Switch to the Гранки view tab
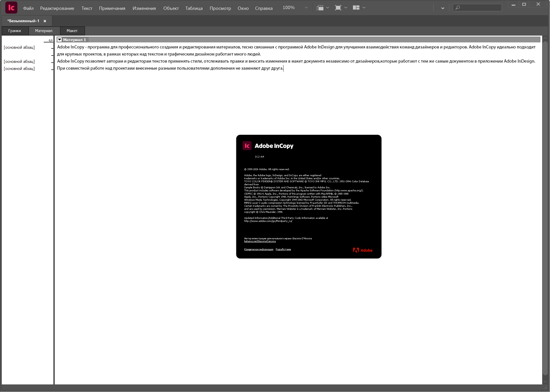This screenshot has height=392, width=550. click(x=15, y=31)
